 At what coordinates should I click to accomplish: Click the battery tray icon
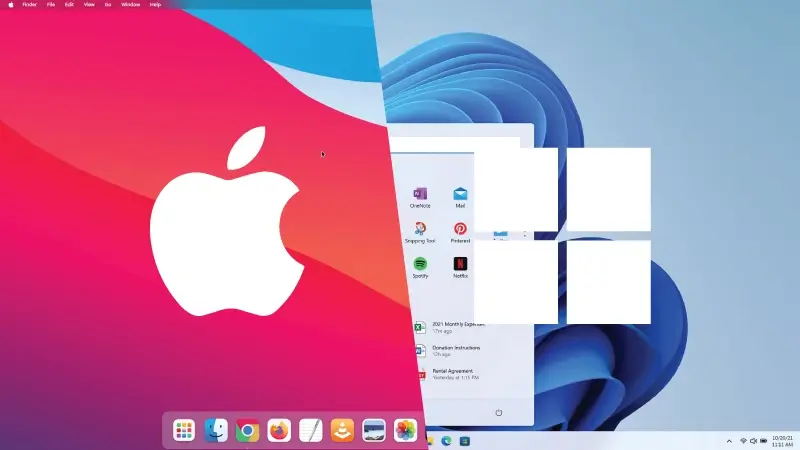coord(764,441)
